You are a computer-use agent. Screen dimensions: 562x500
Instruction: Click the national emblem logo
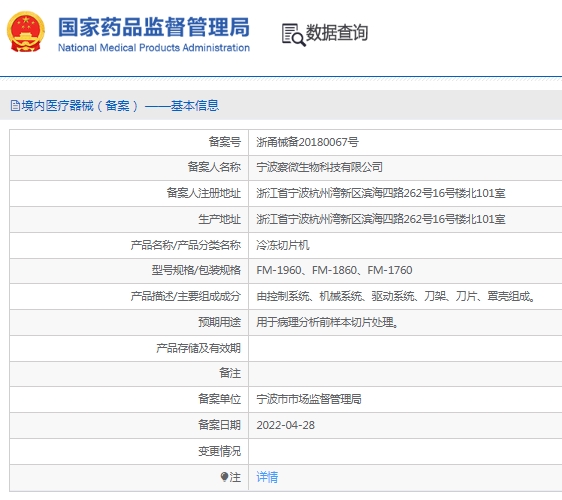point(25,32)
